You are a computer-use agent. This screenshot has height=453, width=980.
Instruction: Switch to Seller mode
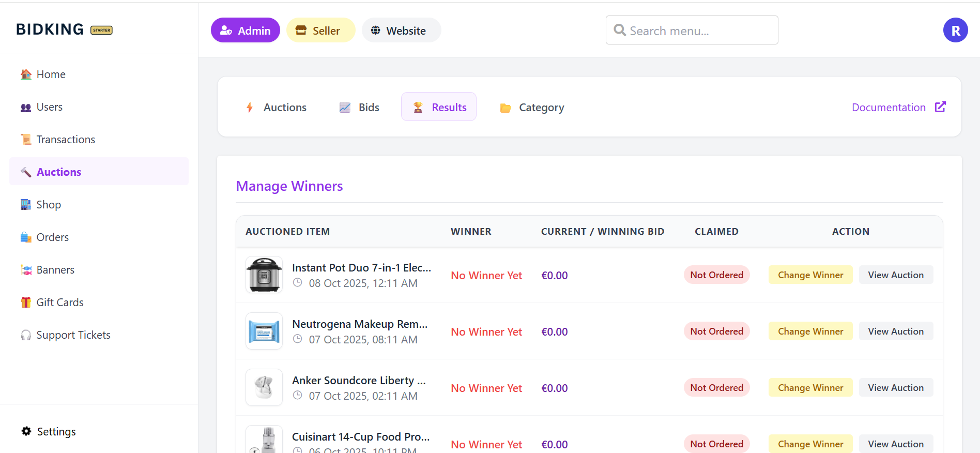320,31
